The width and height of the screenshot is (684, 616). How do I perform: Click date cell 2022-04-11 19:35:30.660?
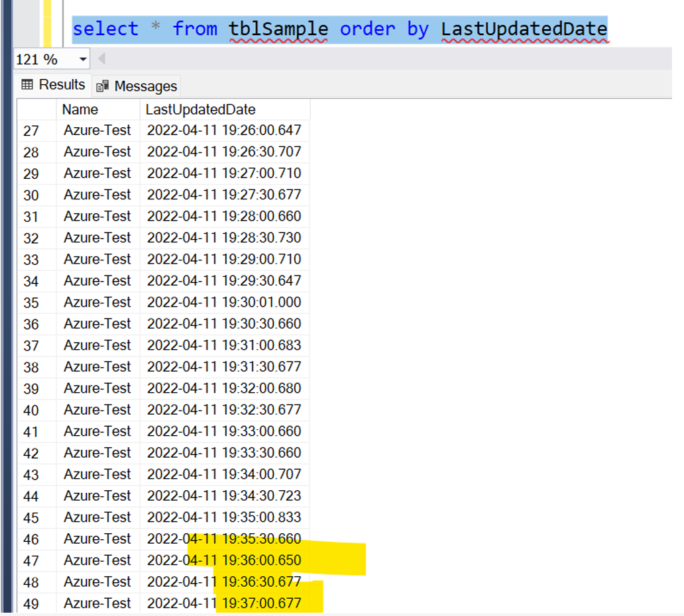click(x=225, y=539)
